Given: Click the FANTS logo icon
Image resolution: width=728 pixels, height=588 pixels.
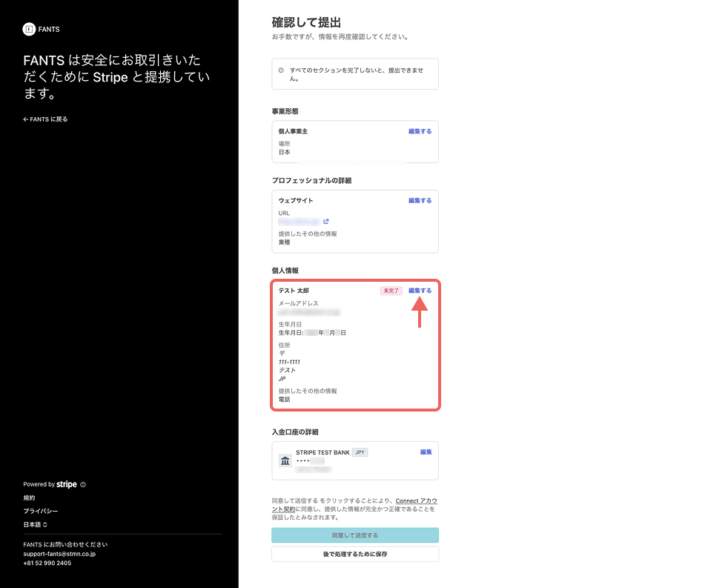Looking at the screenshot, I should click(29, 29).
